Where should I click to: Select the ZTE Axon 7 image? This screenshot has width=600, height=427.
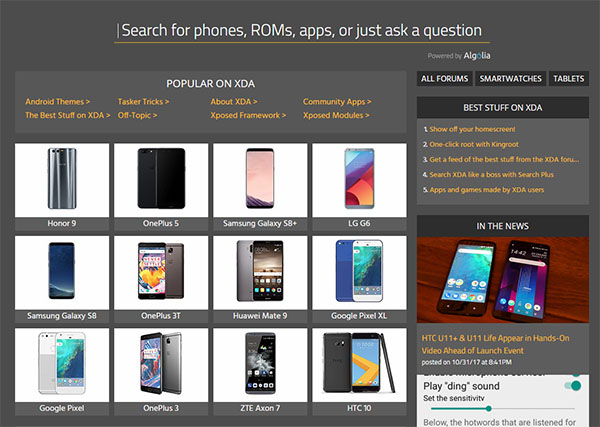click(x=260, y=365)
